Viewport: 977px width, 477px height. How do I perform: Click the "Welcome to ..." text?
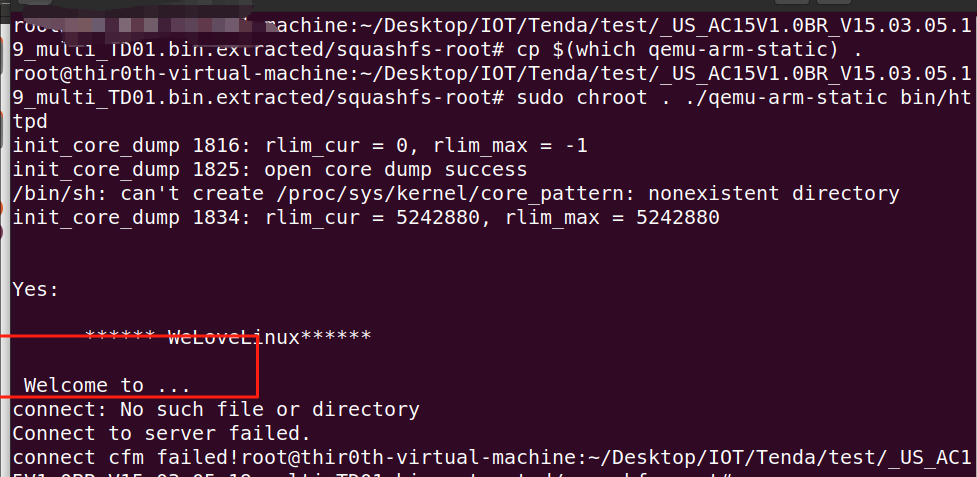pos(107,385)
